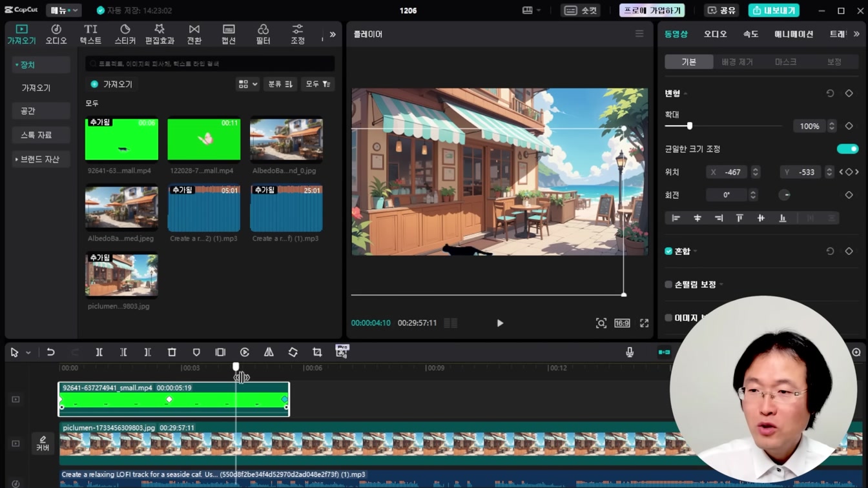Open the 분류 sort dropdown
Screen dimensions: 868x488
(280, 85)
